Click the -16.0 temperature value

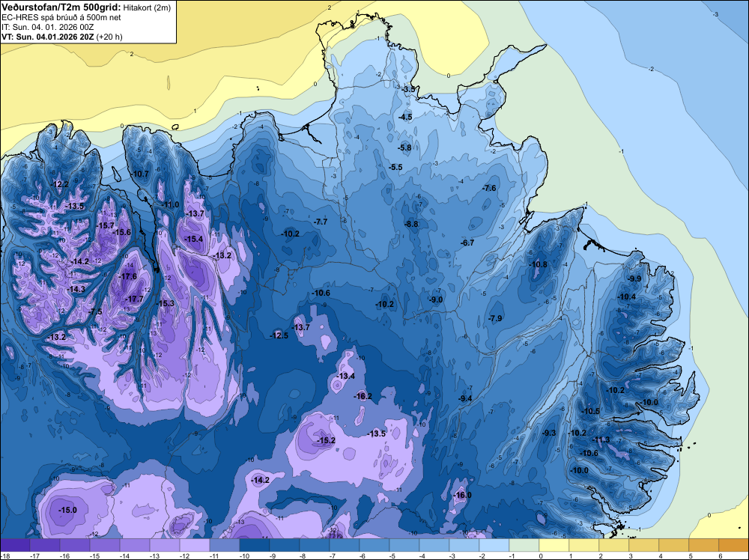462,495
